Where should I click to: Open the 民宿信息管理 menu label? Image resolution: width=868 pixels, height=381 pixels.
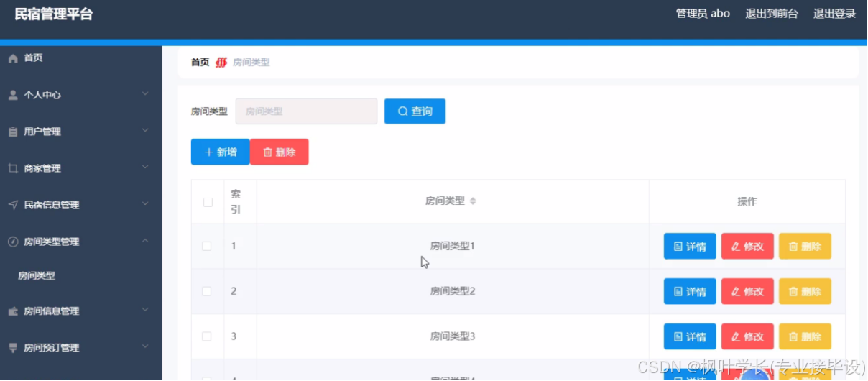point(52,205)
